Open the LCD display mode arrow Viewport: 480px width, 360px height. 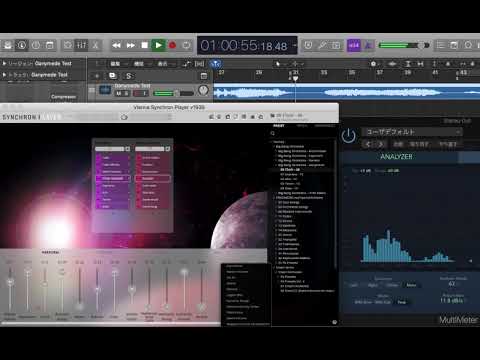pos(295,45)
